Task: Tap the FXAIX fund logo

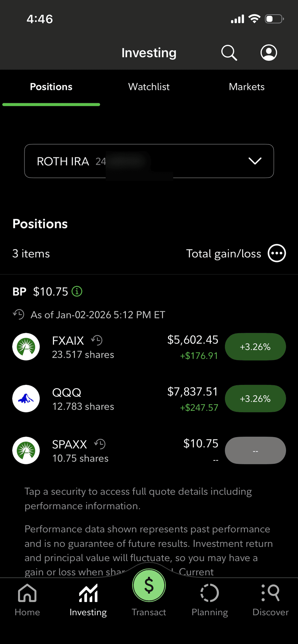Action: point(26,347)
